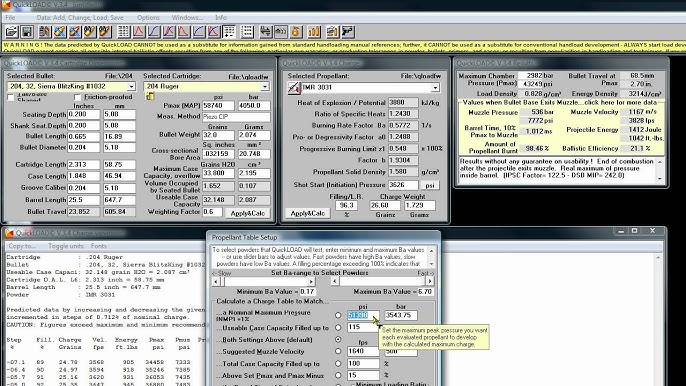
Task: Click Toggle units in Charge variation window
Action: point(66,246)
